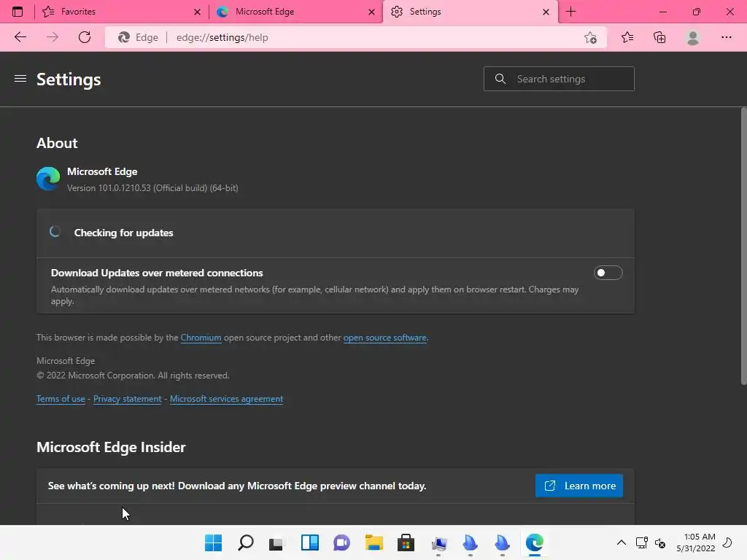Open Task View on the taskbar
747x560 pixels.
point(277,542)
